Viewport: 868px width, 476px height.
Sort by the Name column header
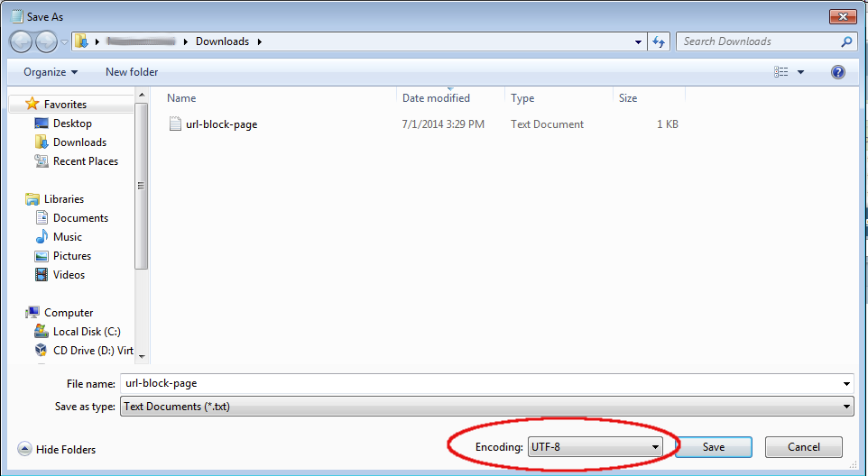coord(181,98)
